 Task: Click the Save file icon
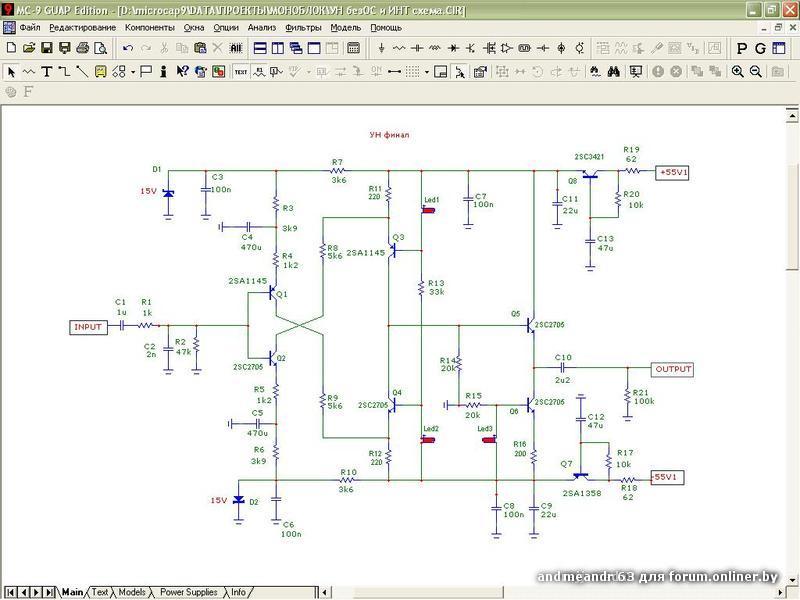45,48
